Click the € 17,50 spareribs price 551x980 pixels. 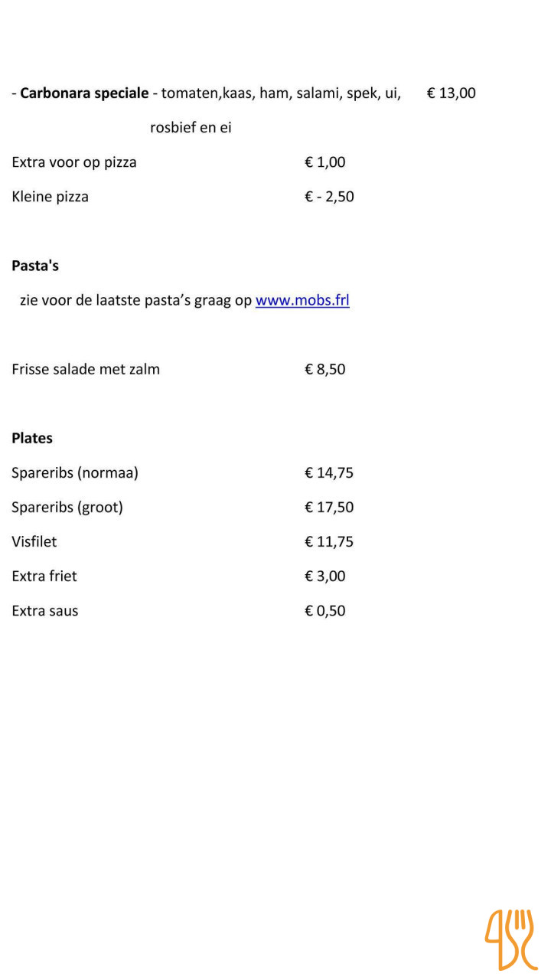click(329, 507)
